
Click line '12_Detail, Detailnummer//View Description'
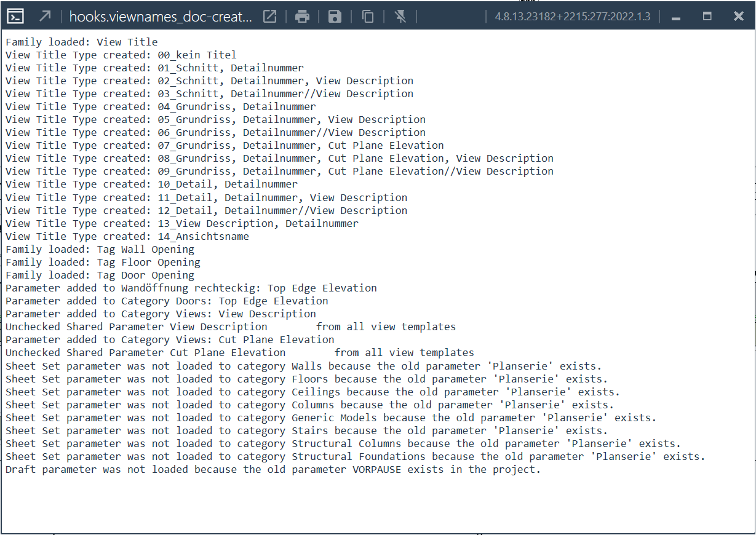207,211
